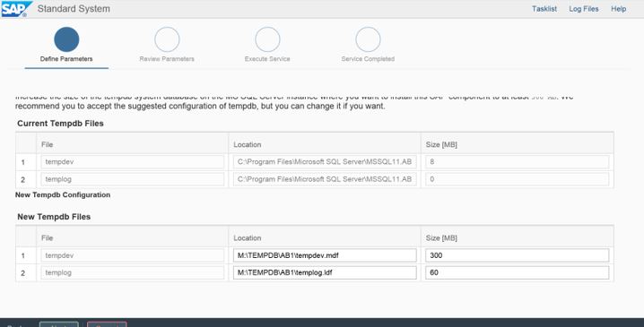Click the new tempdev file name field
The height and width of the screenshot is (327, 644).
point(132,255)
